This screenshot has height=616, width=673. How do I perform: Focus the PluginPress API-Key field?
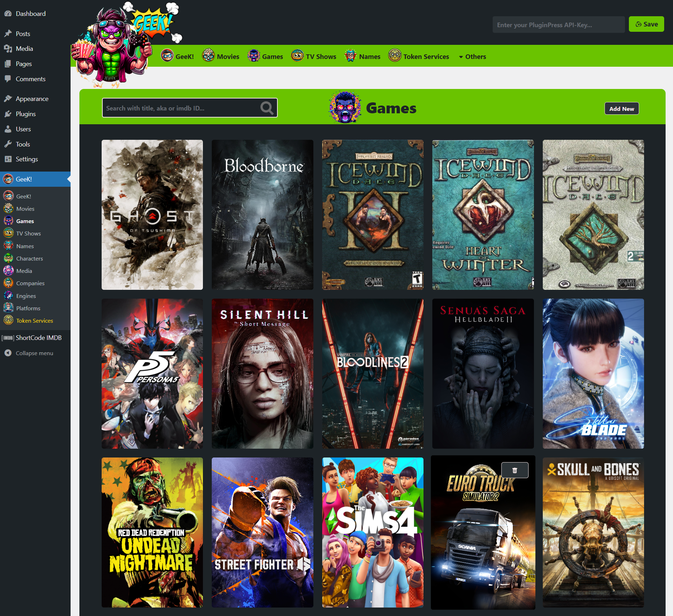pyautogui.click(x=558, y=24)
